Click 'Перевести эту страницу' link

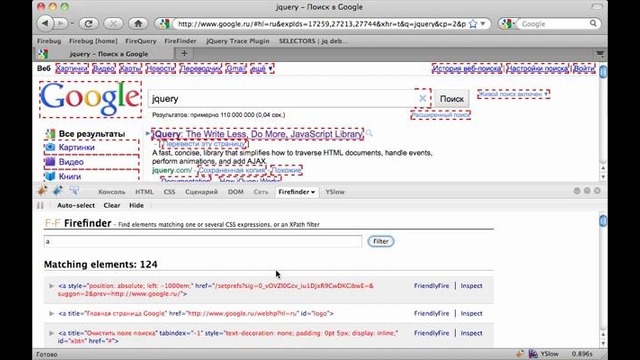click(205, 144)
